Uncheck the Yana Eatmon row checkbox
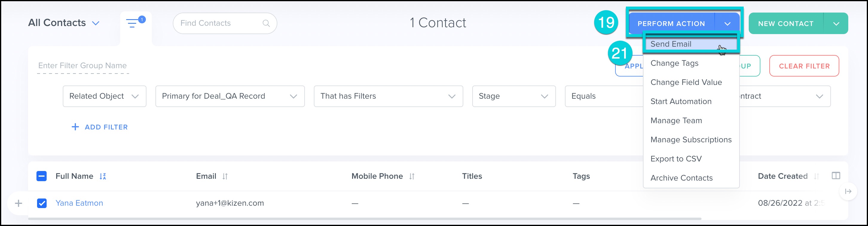The width and height of the screenshot is (868, 226). click(42, 203)
